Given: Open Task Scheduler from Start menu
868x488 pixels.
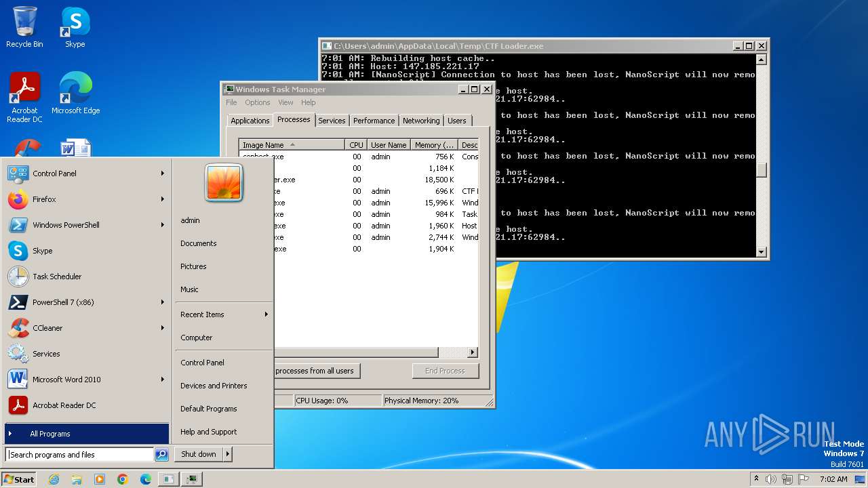Looking at the screenshot, I should click(86, 277).
